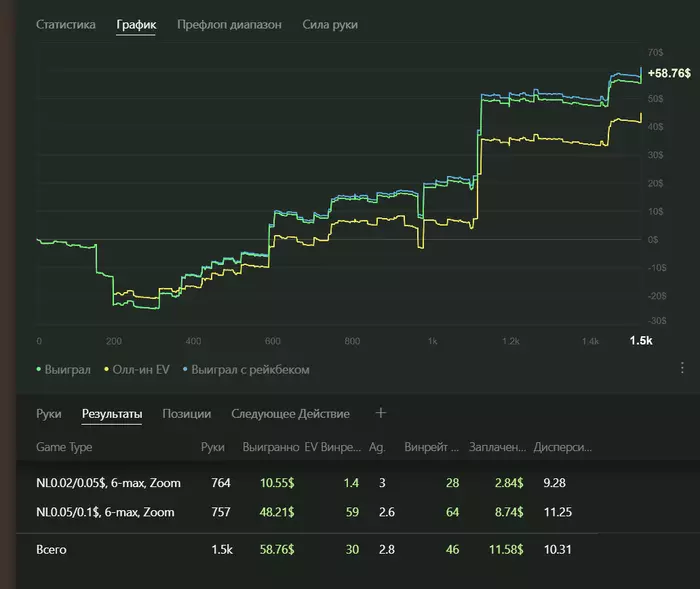Open the Сила руки tab

pyautogui.click(x=330, y=25)
